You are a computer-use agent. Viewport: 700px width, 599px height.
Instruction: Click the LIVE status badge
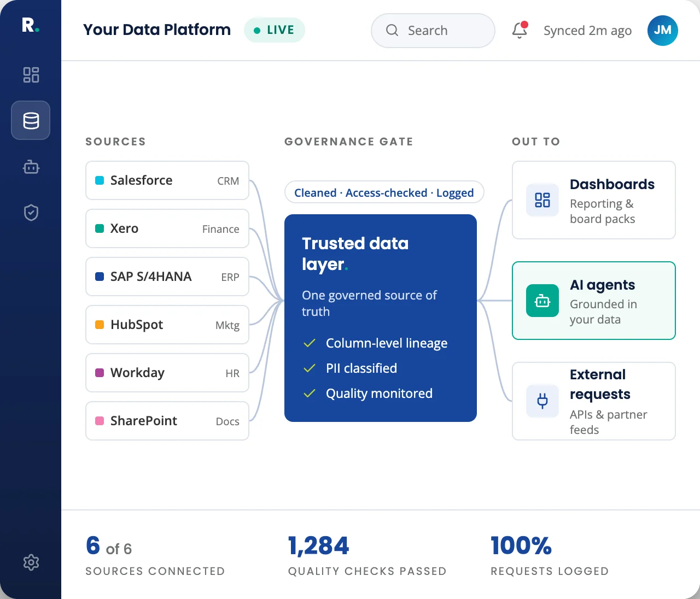(x=275, y=30)
